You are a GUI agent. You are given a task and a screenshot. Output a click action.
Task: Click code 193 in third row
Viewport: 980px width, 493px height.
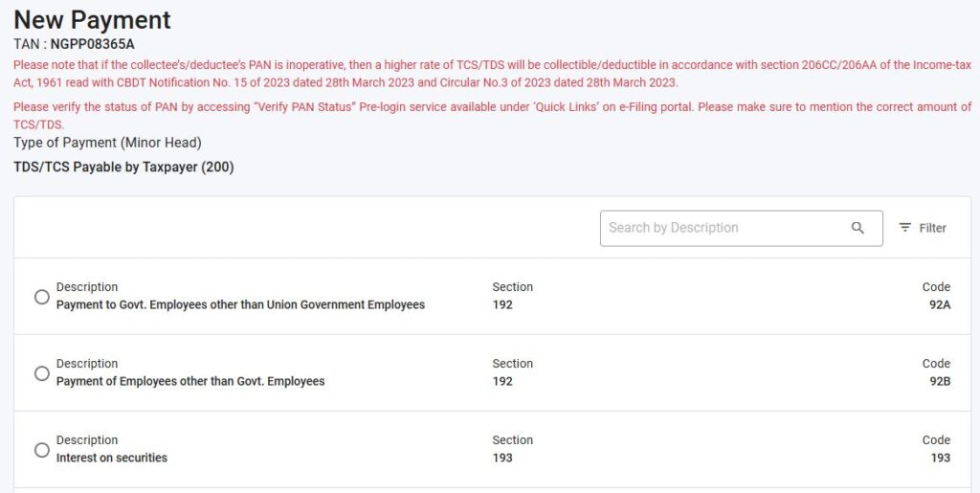[940, 459]
